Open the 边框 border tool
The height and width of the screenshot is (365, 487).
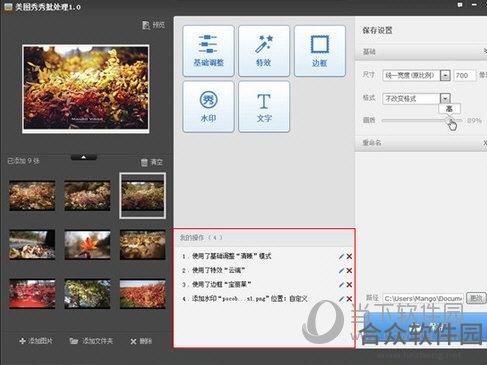319,51
